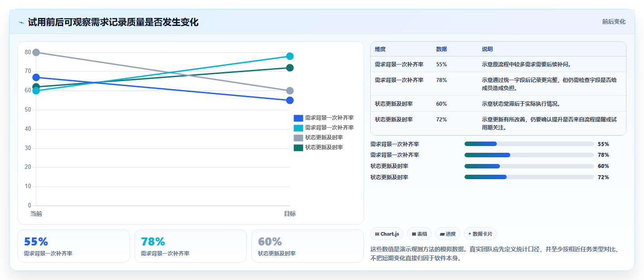Click the blue data point at 当前
The width and height of the screenshot is (644, 280).
pyautogui.click(x=36, y=78)
